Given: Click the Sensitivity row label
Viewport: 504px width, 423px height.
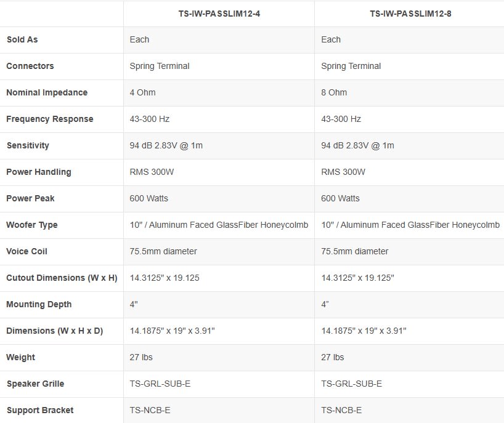Looking at the screenshot, I should (28, 145).
